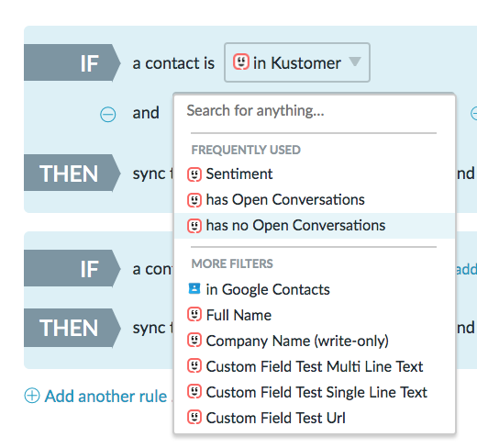Click the Kustomer icon beside 'has Open Conversations'

(x=194, y=200)
